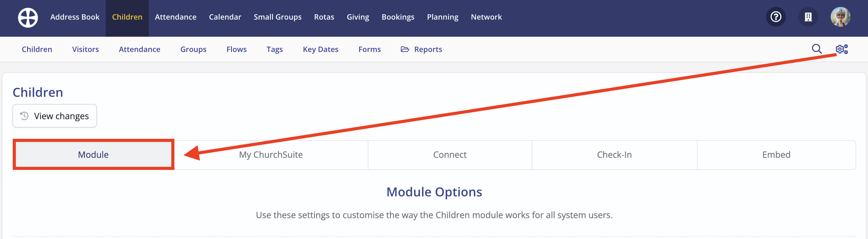Click the Reports folder icon
This screenshot has height=239, width=868.
coord(405,49)
